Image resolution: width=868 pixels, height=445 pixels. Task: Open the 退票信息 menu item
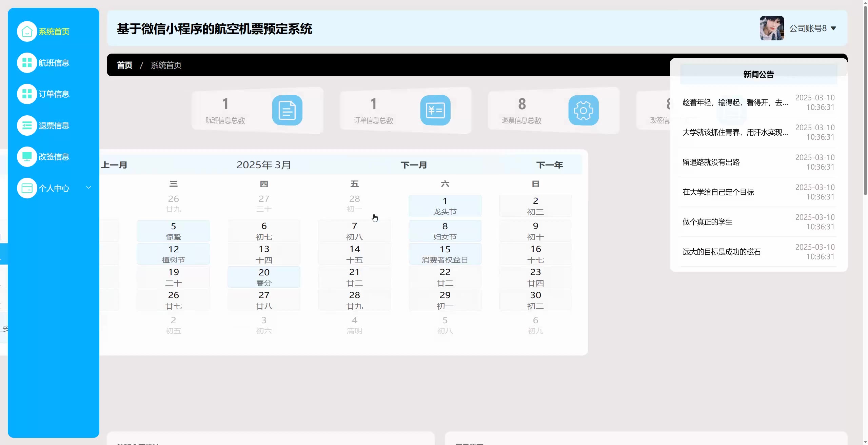coord(54,125)
